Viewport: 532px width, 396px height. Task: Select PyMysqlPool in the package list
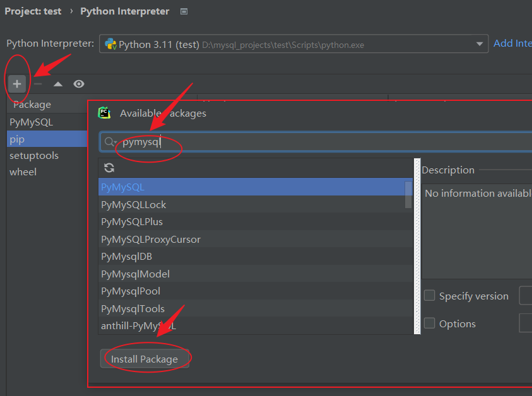[x=256, y=291]
